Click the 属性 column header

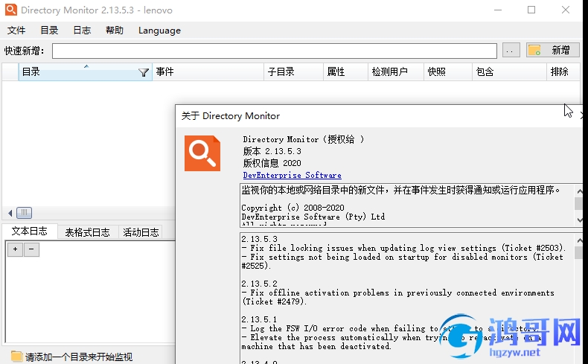(345, 71)
